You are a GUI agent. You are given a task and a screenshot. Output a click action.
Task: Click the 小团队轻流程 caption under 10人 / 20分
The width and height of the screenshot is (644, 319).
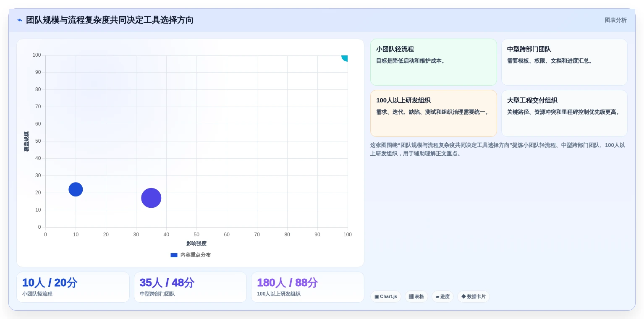(37, 294)
